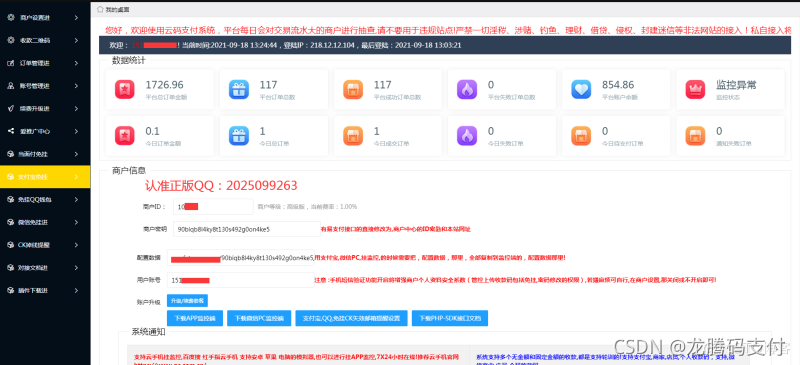Click the cube icon beside CK掉线提醒
The image size is (800, 365).
[11, 245]
